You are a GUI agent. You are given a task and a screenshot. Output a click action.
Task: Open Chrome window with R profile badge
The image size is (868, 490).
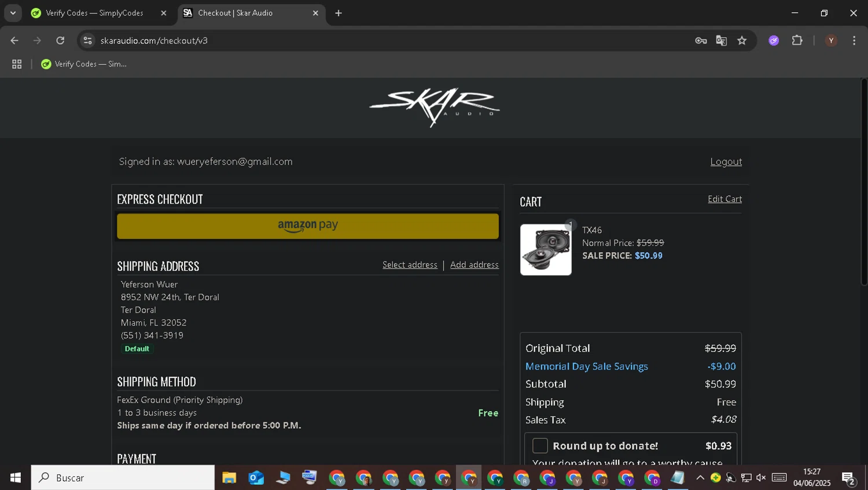[x=521, y=478]
